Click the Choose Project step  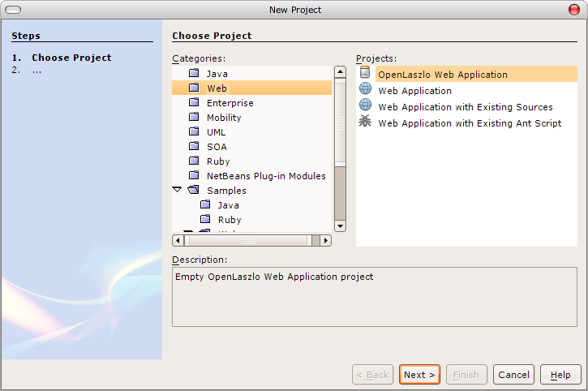[71, 58]
